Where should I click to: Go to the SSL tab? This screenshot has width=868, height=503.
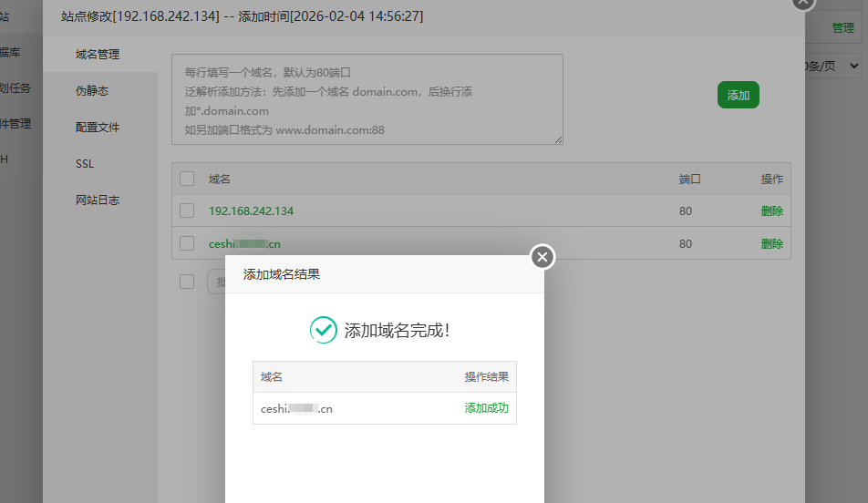(85, 164)
